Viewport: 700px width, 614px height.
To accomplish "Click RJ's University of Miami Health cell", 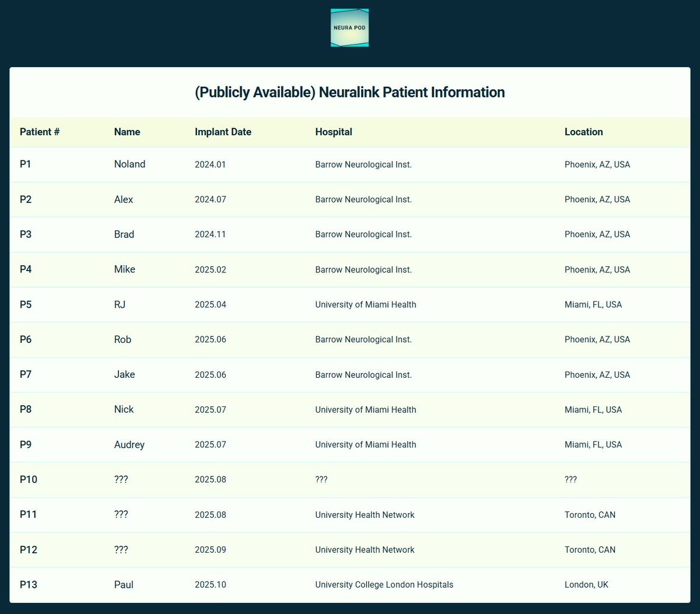I will pyautogui.click(x=366, y=304).
